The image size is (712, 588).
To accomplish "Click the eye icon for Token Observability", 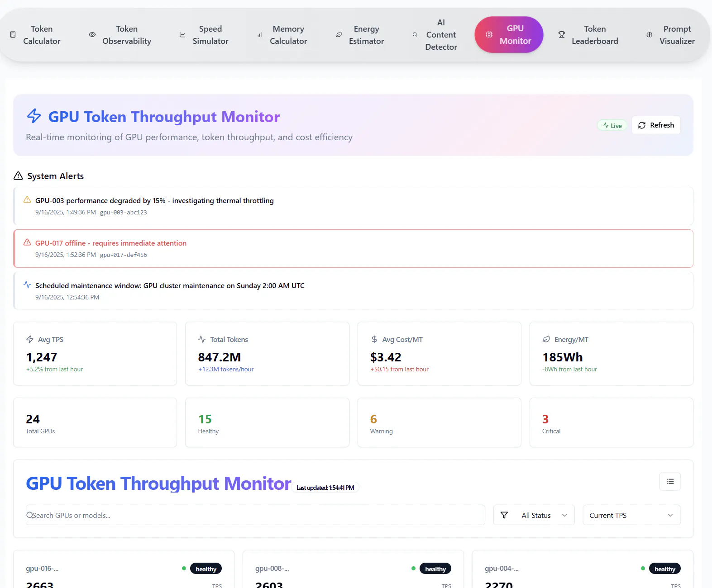I will 92,35.
